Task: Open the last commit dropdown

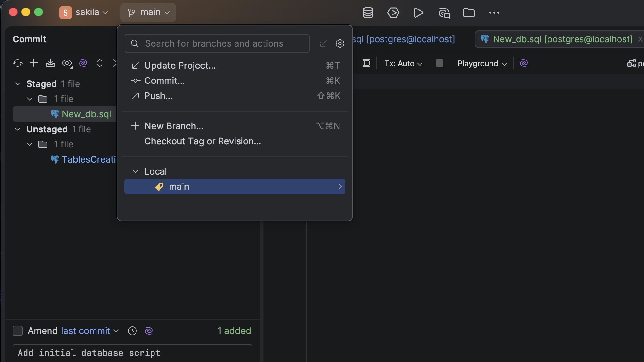Action: [90, 331]
